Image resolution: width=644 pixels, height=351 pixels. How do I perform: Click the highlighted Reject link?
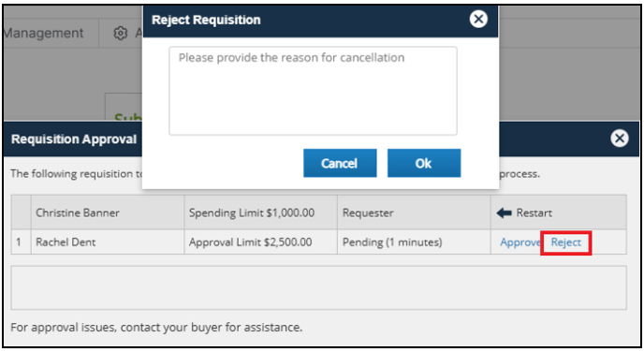pyautogui.click(x=566, y=242)
